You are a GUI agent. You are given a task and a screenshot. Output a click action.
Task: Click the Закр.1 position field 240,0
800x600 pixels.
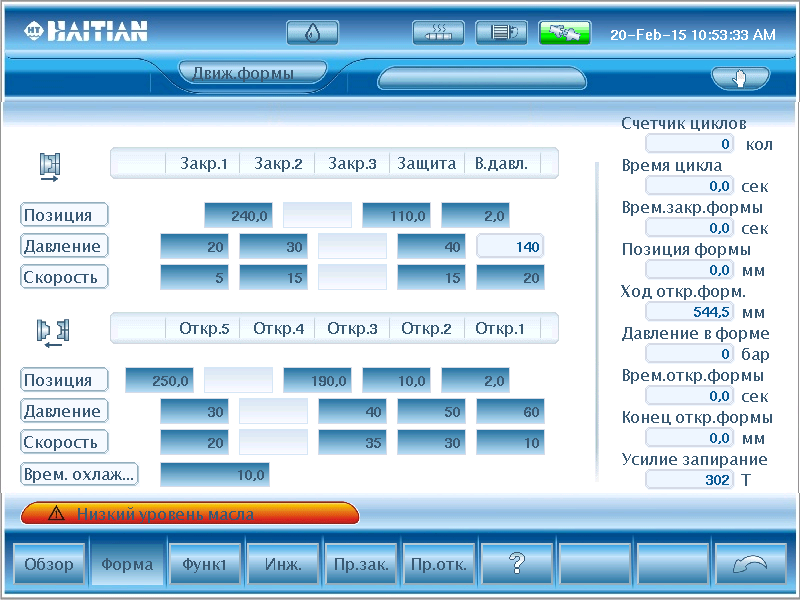(239, 215)
